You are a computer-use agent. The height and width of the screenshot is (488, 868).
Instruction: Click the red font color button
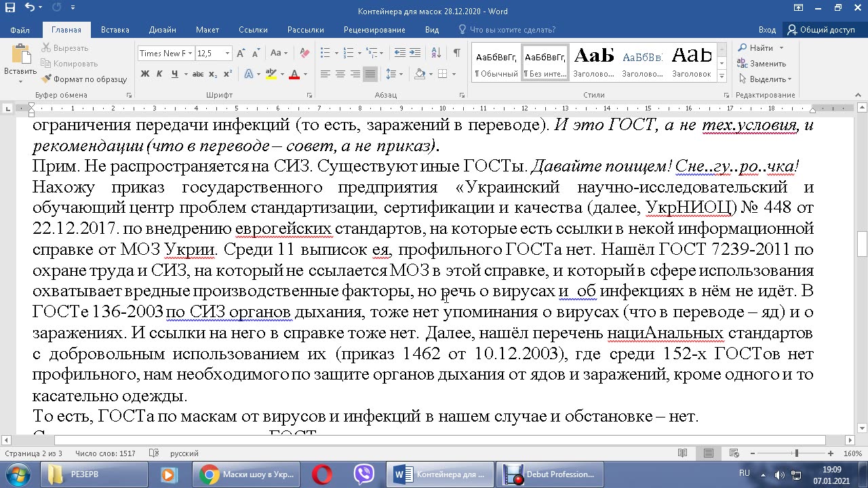click(x=294, y=74)
